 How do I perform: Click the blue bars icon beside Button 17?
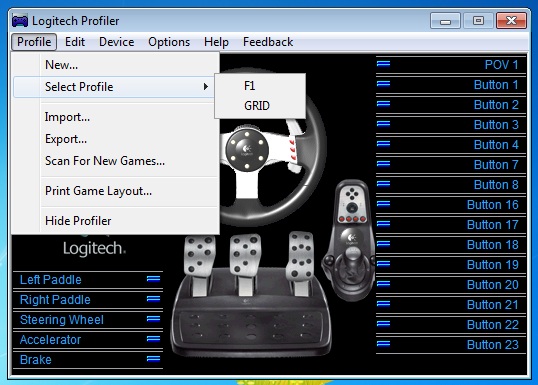point(383,223)
